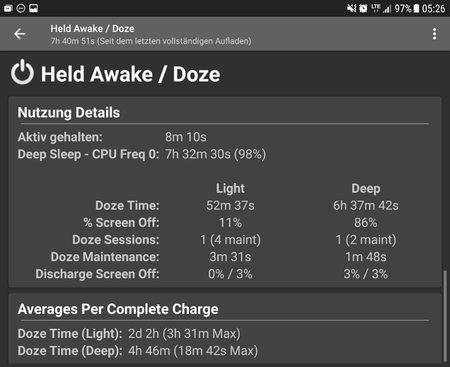The height and width of the screenshot is (367, 450).
Task: Open the three-dot overflow menu
Action: click(x=434, y=34)
